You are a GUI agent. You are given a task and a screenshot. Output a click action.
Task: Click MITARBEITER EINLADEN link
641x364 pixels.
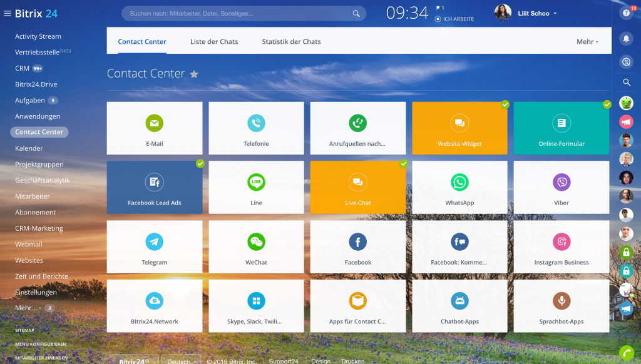(x=41, y=358)
